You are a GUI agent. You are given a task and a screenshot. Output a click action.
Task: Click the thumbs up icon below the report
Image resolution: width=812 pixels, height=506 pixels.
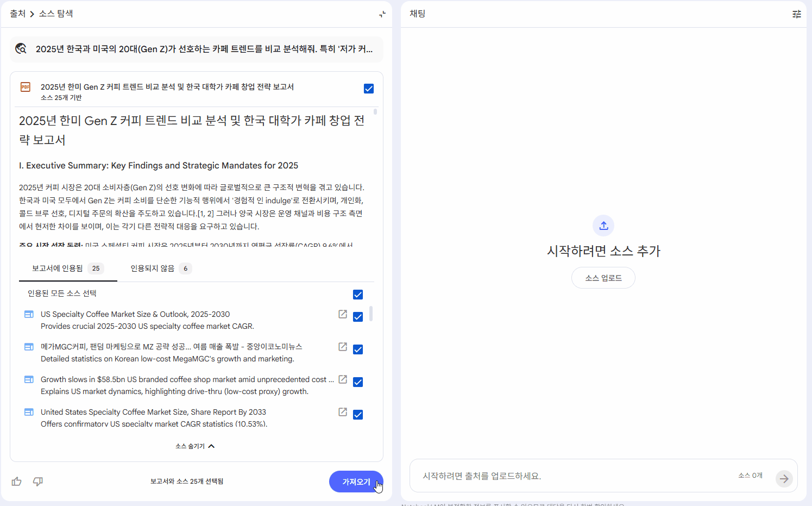(16, 482)
